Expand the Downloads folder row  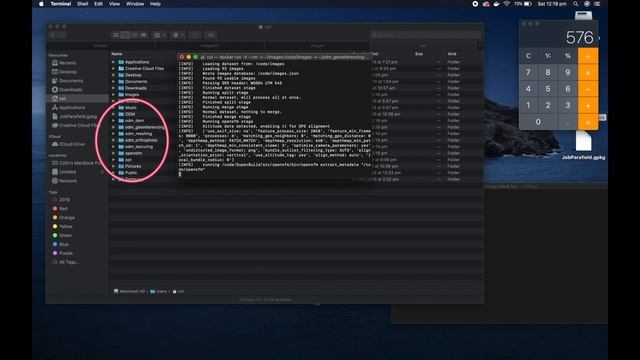point(113,88)
